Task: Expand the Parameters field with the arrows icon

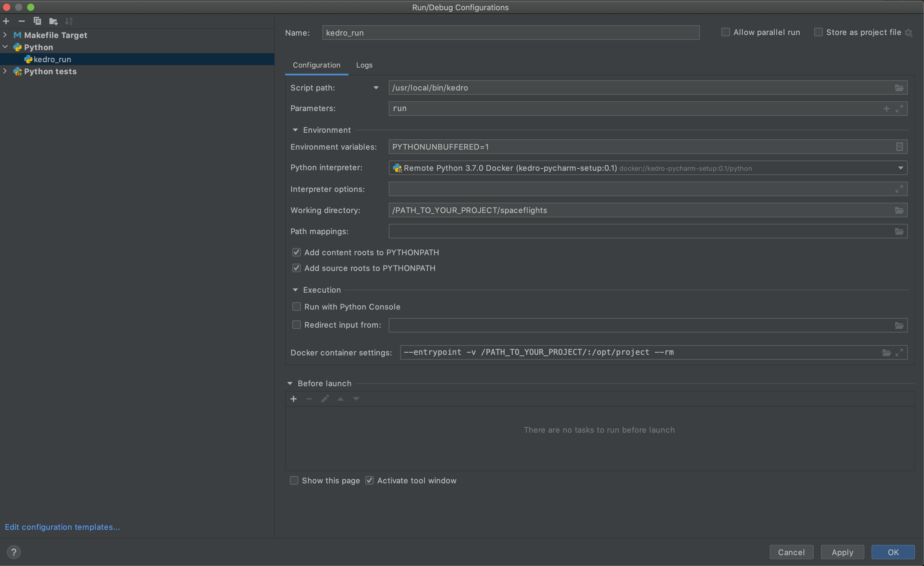Action: point(899,109)
